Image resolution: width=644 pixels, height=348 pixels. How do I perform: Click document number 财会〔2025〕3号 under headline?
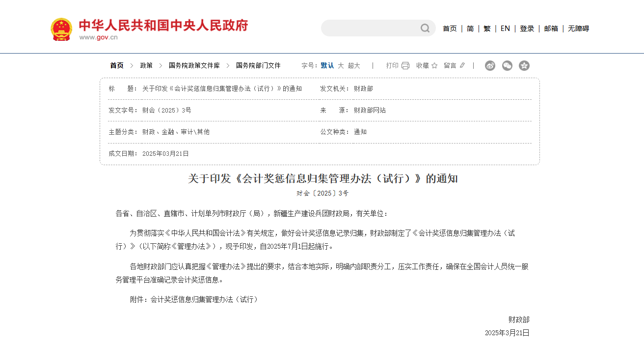pyautogui.click(x=322, y=193)
